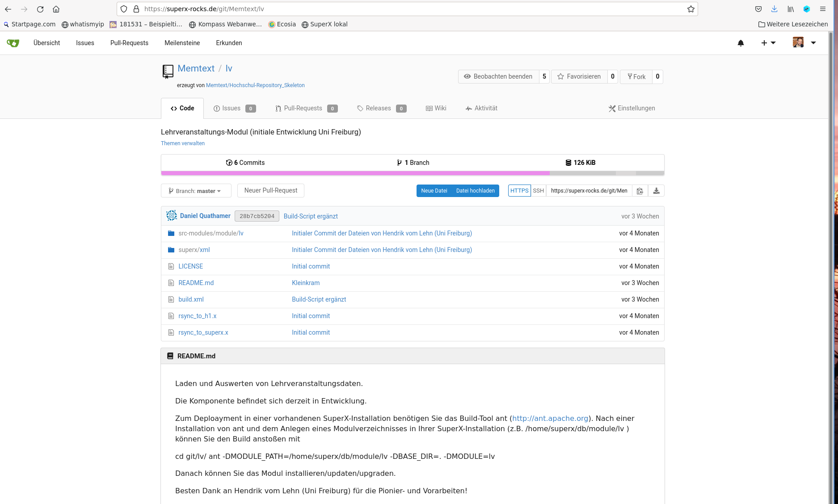The image size is (838, 504).
Task: Click the folder icon for superx/xml
Action: (x=171, y=250)
